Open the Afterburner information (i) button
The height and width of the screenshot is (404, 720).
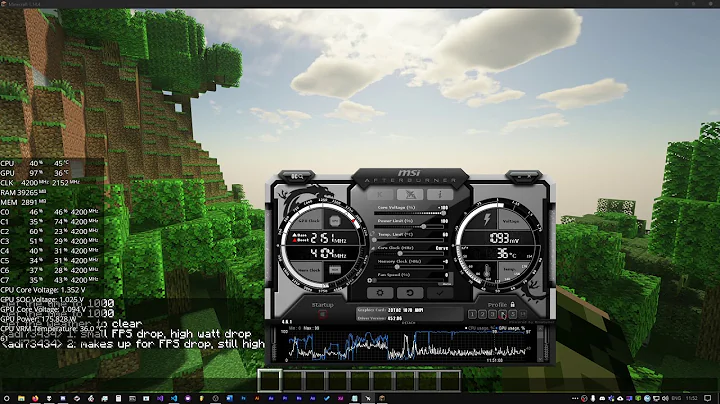[x=440, y=194]
